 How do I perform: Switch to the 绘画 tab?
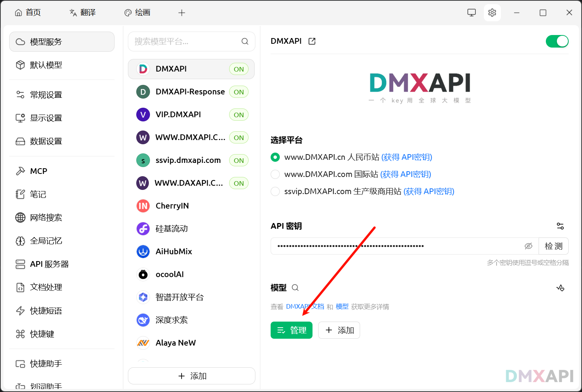pos(137,13)
